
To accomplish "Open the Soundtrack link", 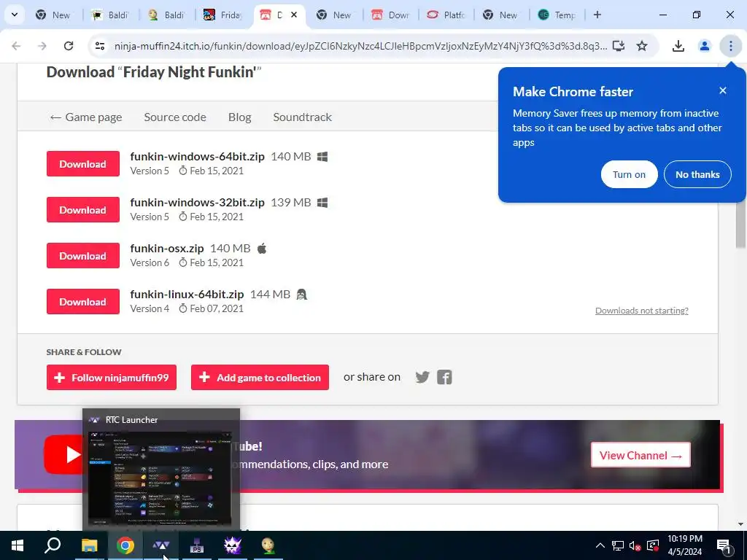I will click(303, 117).
